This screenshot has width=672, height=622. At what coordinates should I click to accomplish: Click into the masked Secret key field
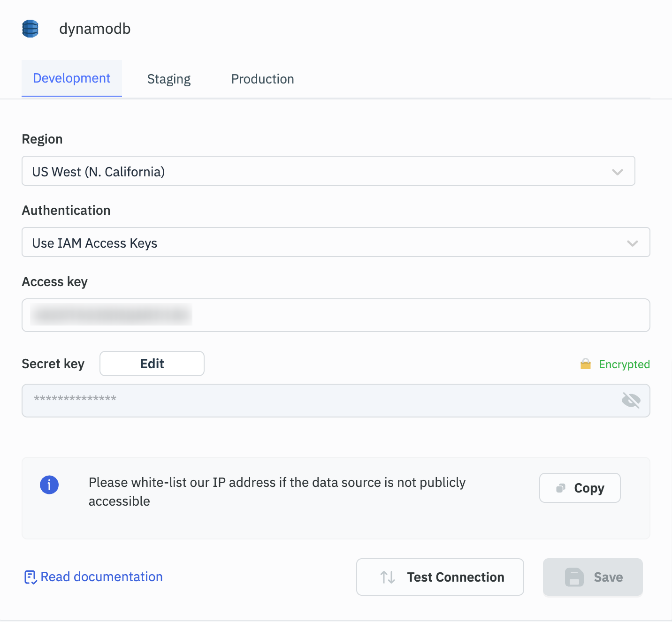[319, 400]
